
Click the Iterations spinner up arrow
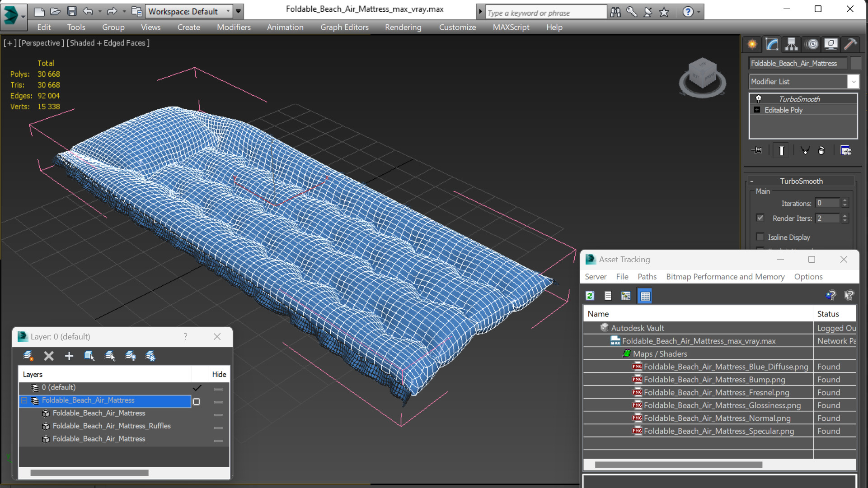click(x=845, y=200)
